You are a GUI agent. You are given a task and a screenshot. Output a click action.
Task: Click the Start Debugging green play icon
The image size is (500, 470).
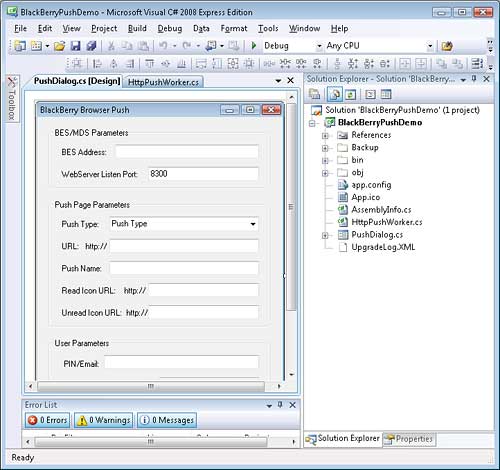coord(254,46)
